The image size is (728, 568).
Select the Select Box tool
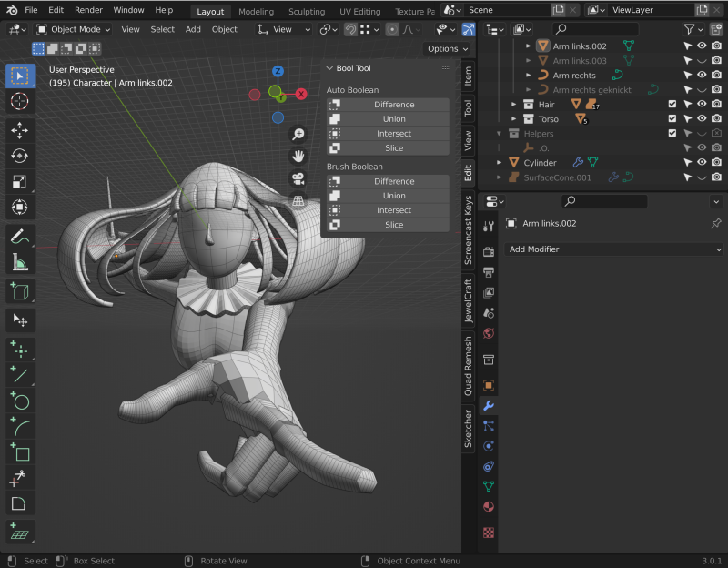coord(20,76)
